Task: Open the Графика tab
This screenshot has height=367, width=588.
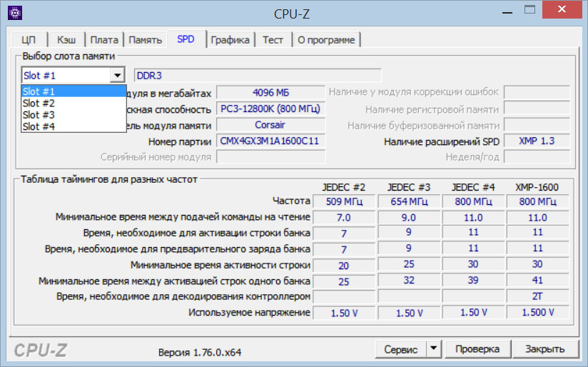Action: click(x=230, y=40)
